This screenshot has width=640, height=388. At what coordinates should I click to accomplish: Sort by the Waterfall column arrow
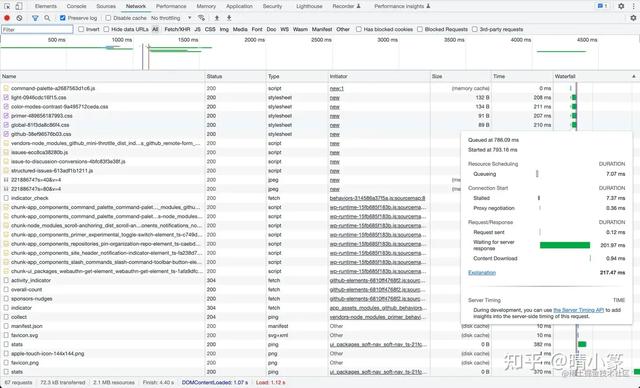coord(633,76)
